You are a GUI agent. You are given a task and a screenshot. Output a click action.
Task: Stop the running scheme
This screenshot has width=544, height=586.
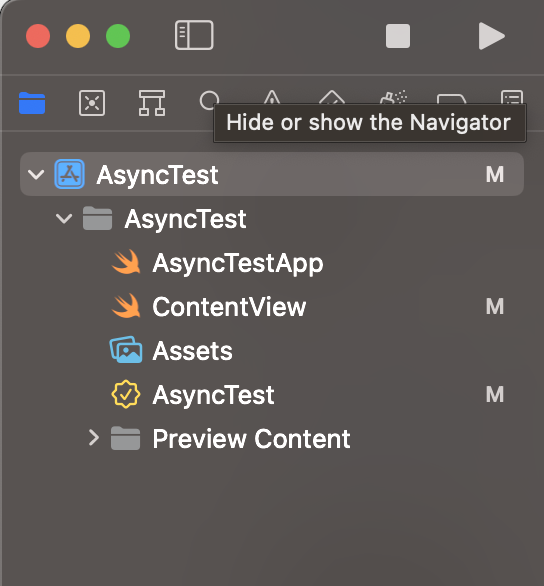pyautogui.click(x=398, y=36)
